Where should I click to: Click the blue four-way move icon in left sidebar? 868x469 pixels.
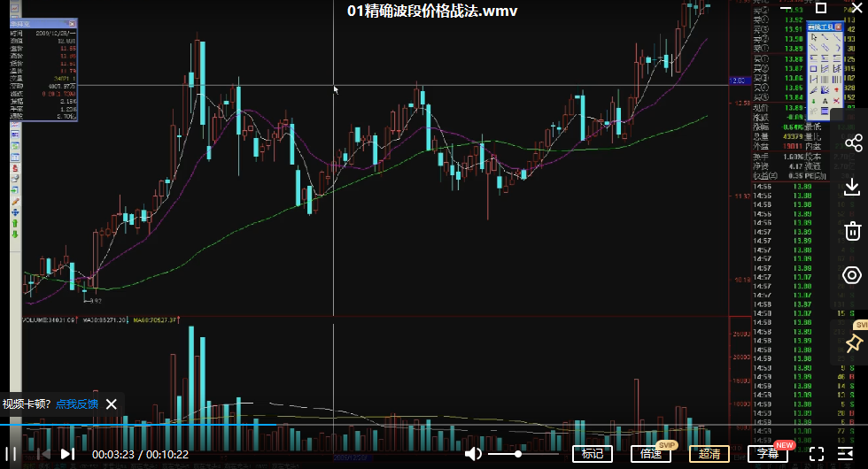click(x=15, y=212)
